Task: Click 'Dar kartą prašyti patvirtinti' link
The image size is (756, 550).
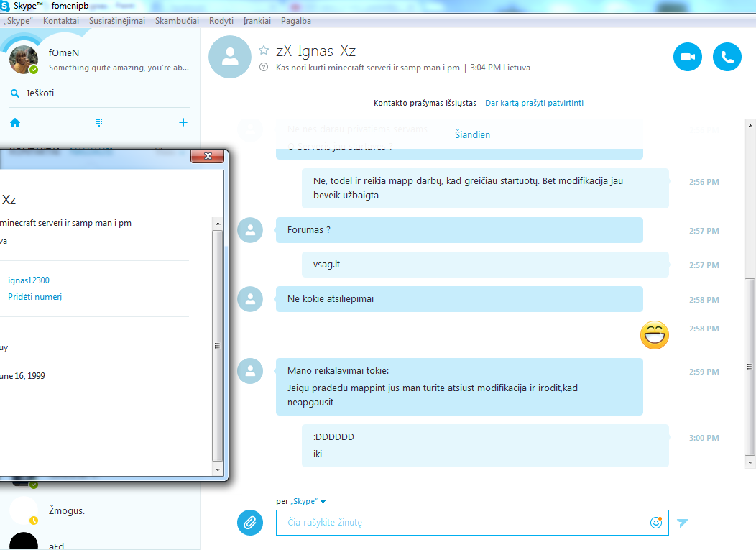Action: pos(534,103)
